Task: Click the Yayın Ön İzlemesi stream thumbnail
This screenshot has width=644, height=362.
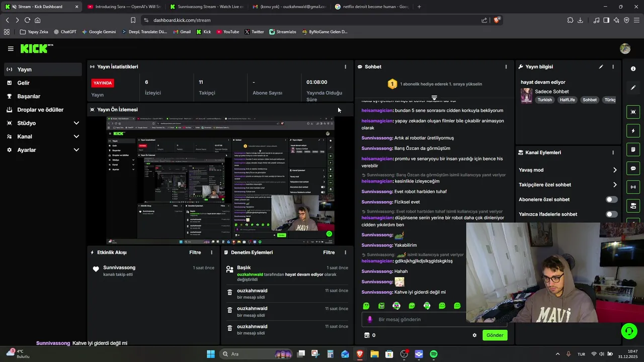Action: (x=220, y=180)
